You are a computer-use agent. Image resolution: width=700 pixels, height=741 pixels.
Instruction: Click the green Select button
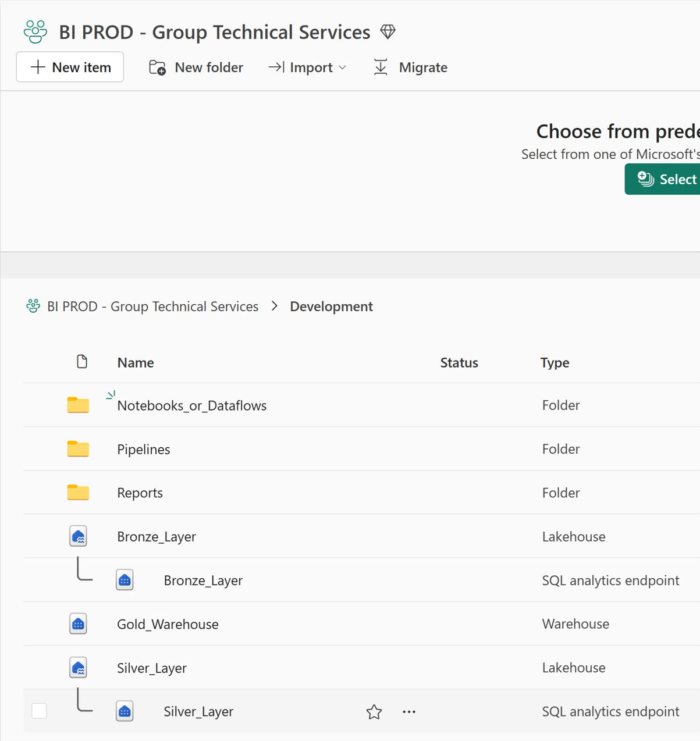663,179
